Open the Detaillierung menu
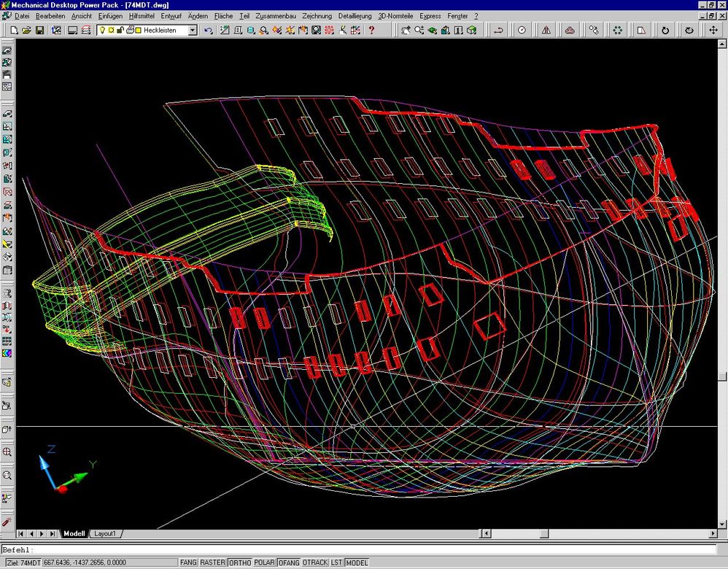728x569 pixels. click(x=355, y=16)
